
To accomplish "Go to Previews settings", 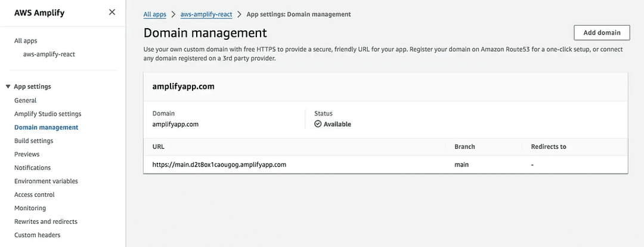I will [x=27, y=154].
